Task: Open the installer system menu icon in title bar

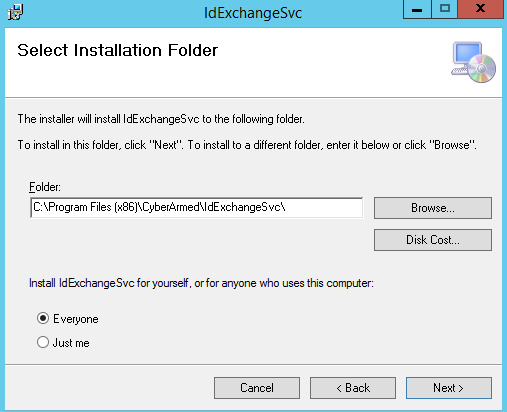Action: (x=15, y=12)
